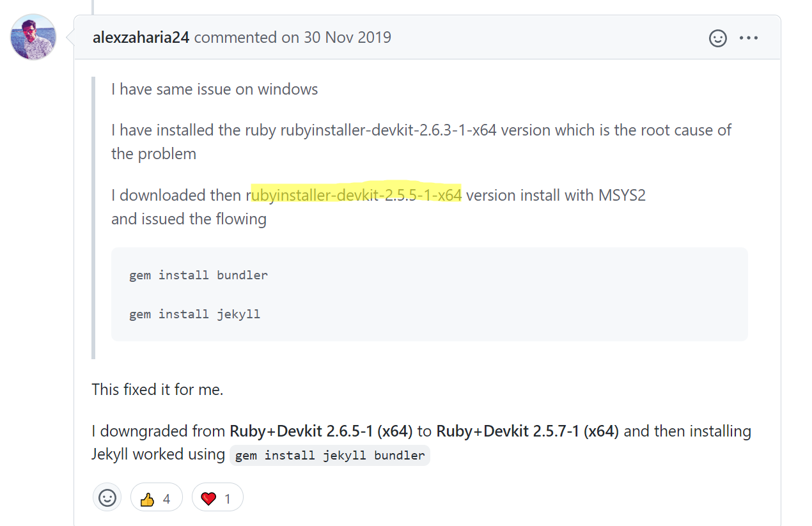812x526 pixels.
Task: Open the three-dot comment options menu
Action: (749, 38)
